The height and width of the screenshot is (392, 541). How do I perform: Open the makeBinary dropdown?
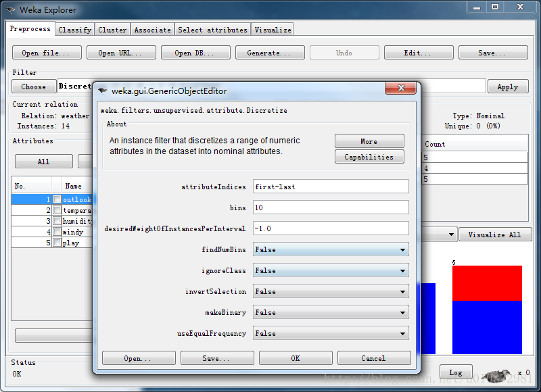(x=331, y=313)
